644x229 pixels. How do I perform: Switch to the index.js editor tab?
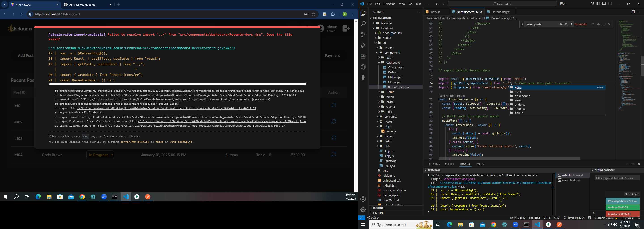pyautogui.click(x=435, y=12)
